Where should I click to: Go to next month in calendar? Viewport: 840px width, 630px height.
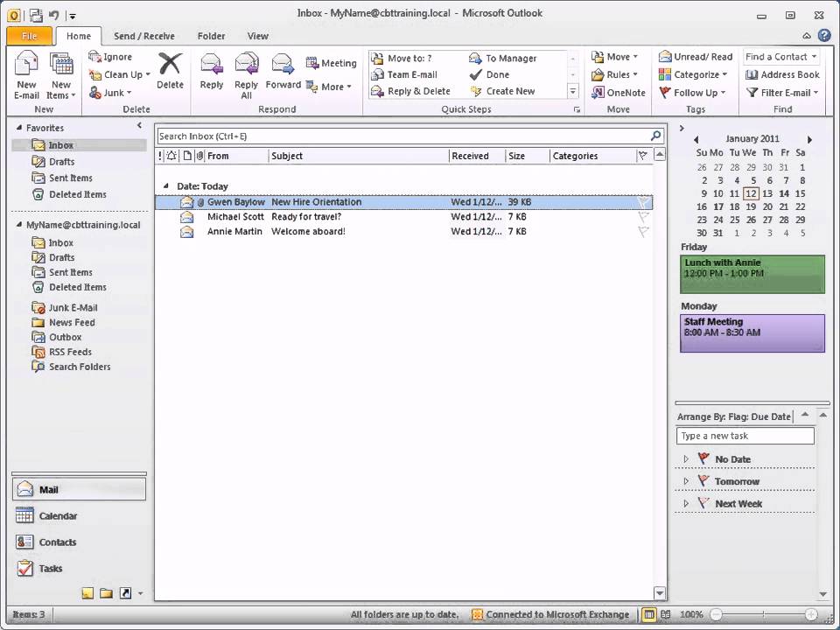[x=809, y=139]
